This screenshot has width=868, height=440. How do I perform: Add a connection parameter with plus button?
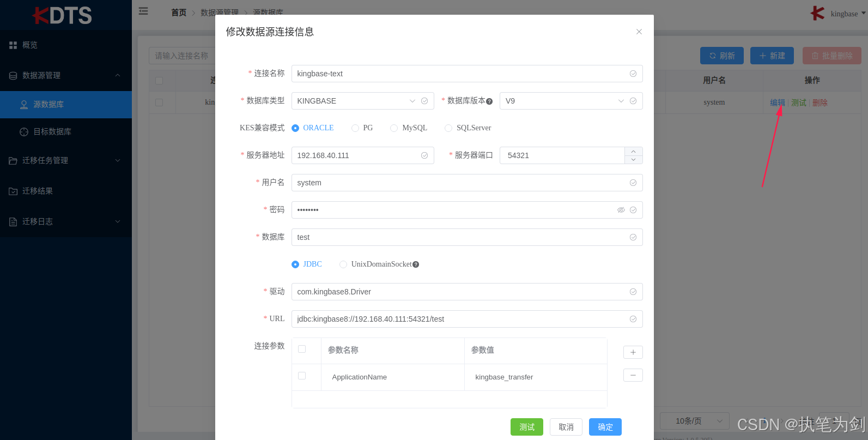(633, 352)
